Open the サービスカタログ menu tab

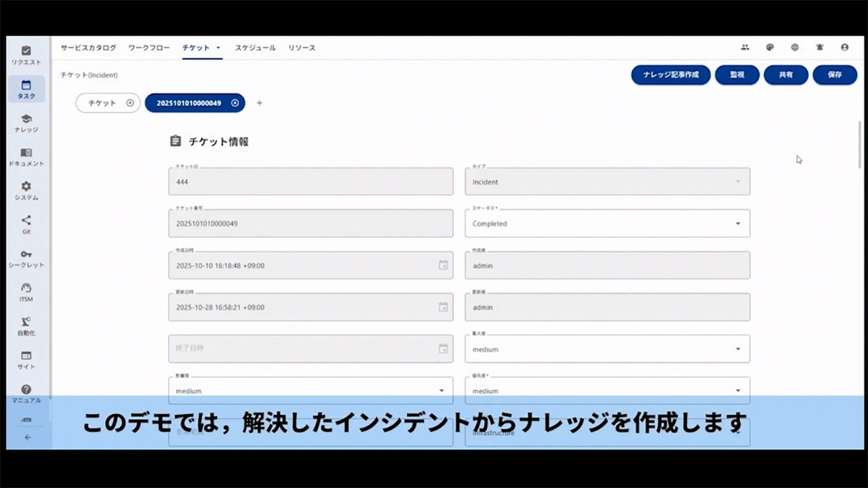coord(88,48)
